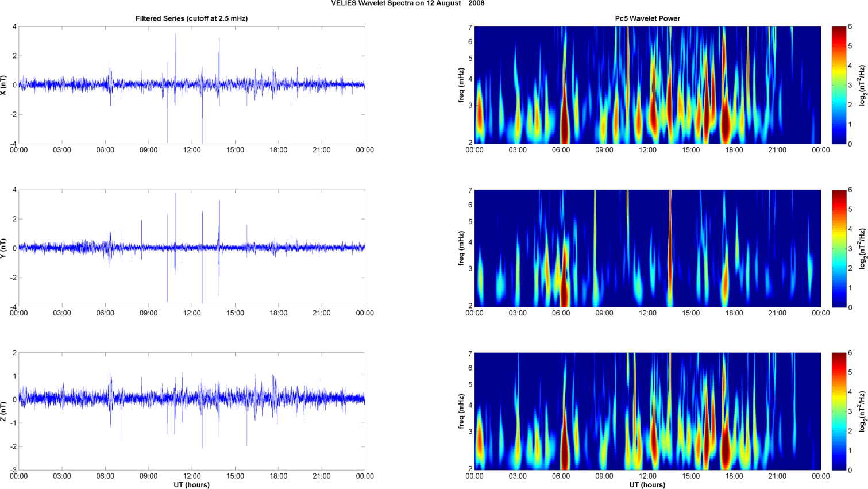Click the X-component filtered time series plot
Screen dimensions: 868x489
click(192, 85)
